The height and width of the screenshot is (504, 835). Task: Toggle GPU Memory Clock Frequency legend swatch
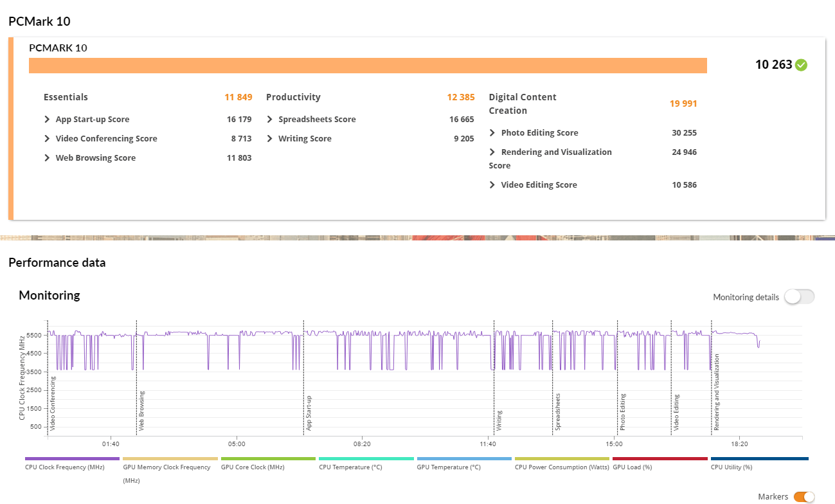[x=170, y=459]
